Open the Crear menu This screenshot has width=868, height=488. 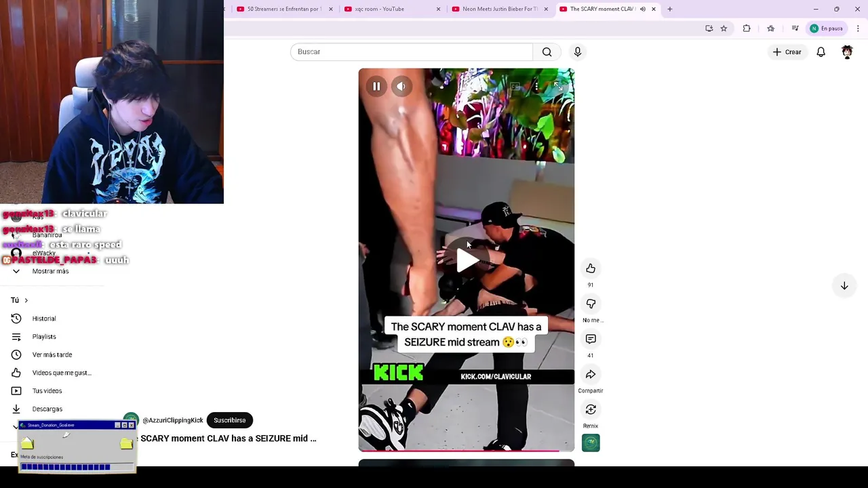[x=787, y=52]
